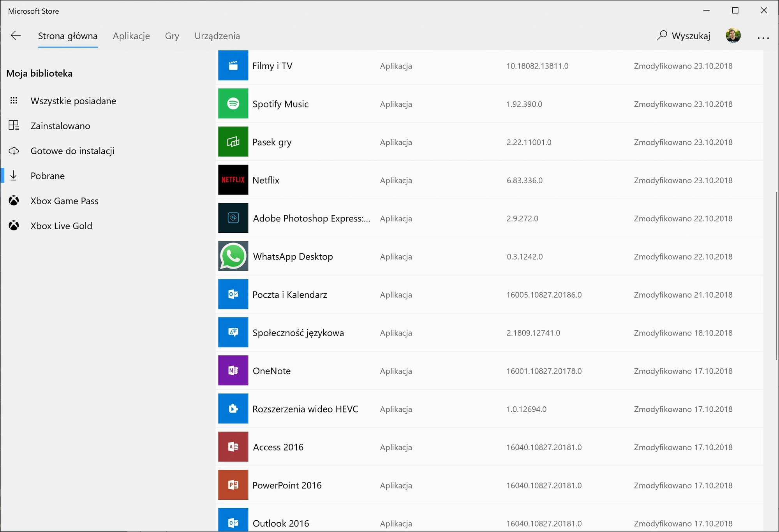
Task: Click the WhatsApp Desktop icon
Action: click(x=233, y=256)
